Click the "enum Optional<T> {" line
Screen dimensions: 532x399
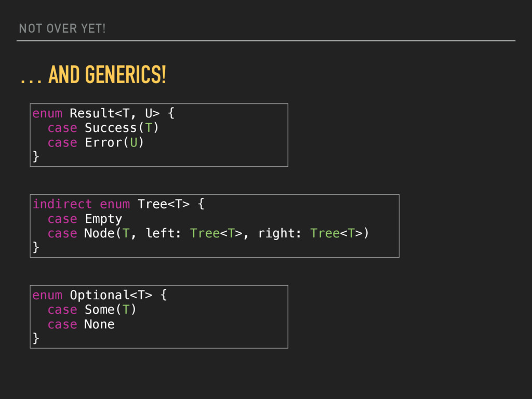pos(100,295)
